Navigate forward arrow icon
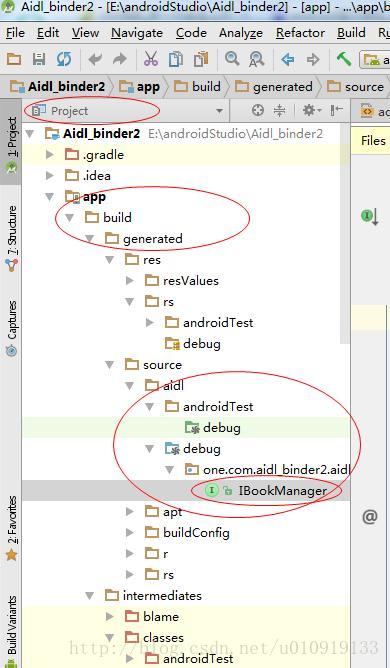This screenshot has height=668, width=390. [313, 59]
